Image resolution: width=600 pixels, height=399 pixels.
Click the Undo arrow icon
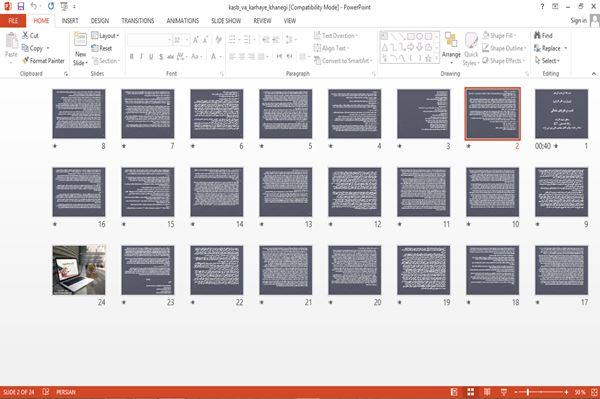coord(34,6)
